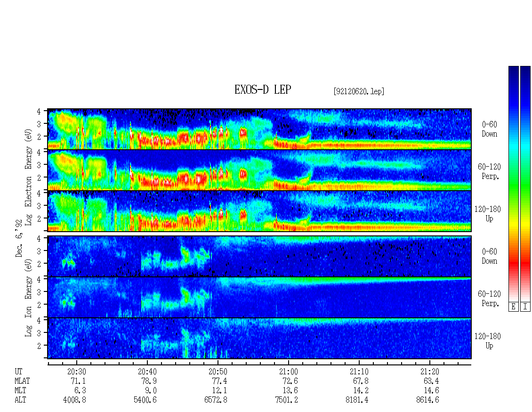Click the MLT value 9.0
The width and height of the screenshot is (532, 412).
(151, 391)
